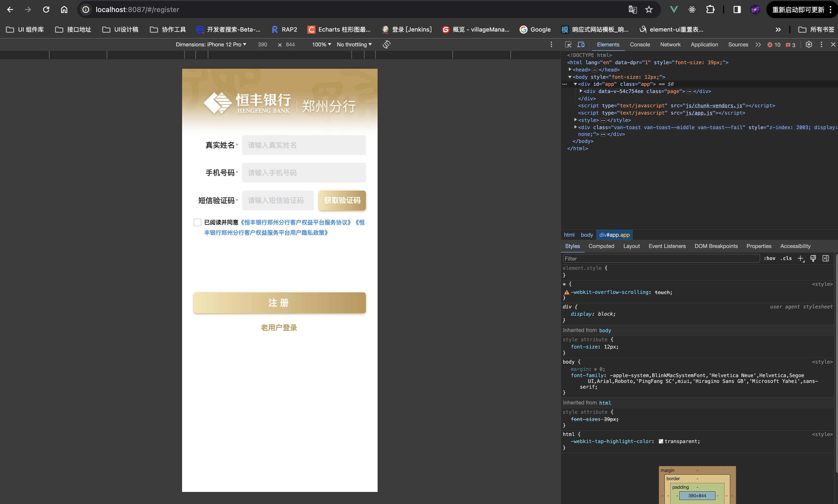Open the RAP2 bookmark
The image size is (838, 504).
click(x=284, y=30)
